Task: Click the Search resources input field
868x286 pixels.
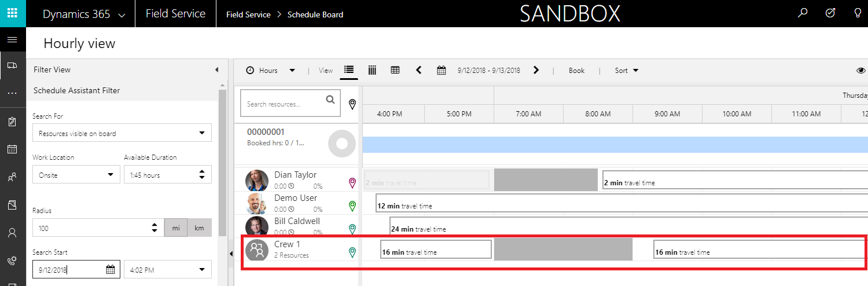Action: [282, 104]
